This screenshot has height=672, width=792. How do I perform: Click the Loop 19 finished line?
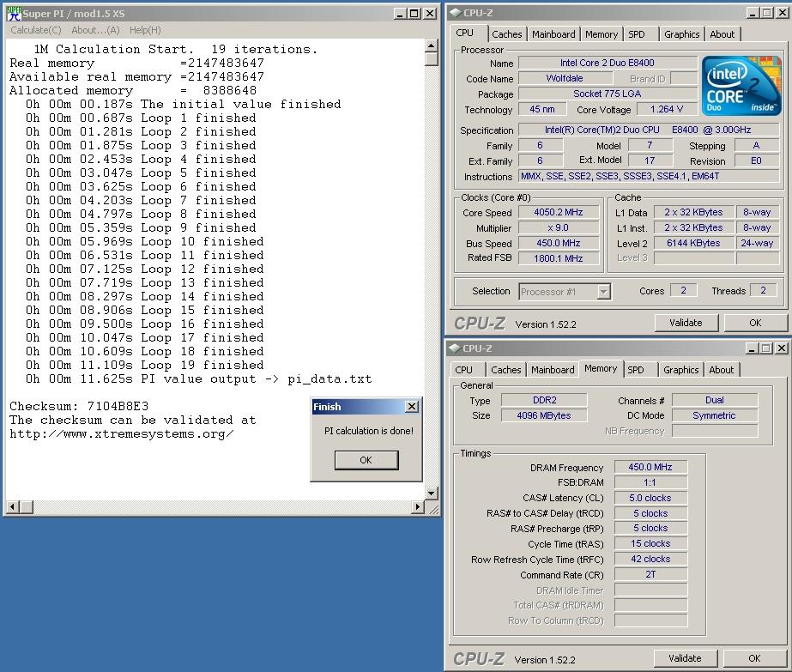pyautogui.click(x=145, y=366)
